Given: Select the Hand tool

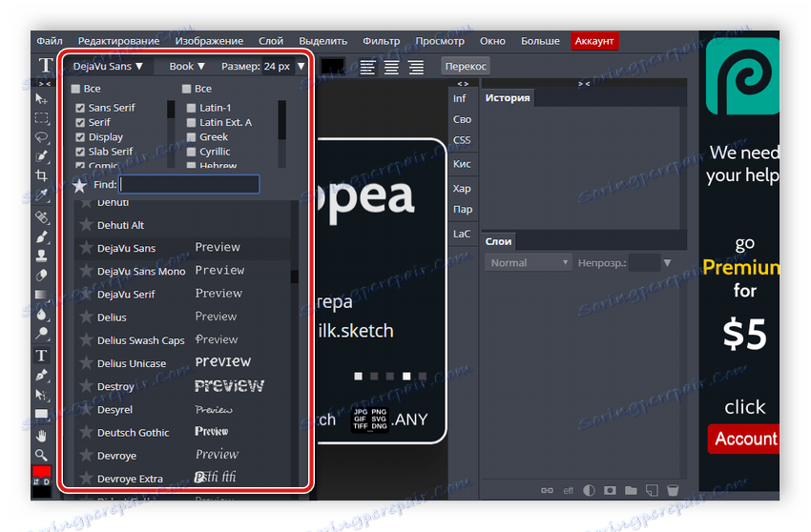Looking at the screenshot, I should click(x=41, y=436).
